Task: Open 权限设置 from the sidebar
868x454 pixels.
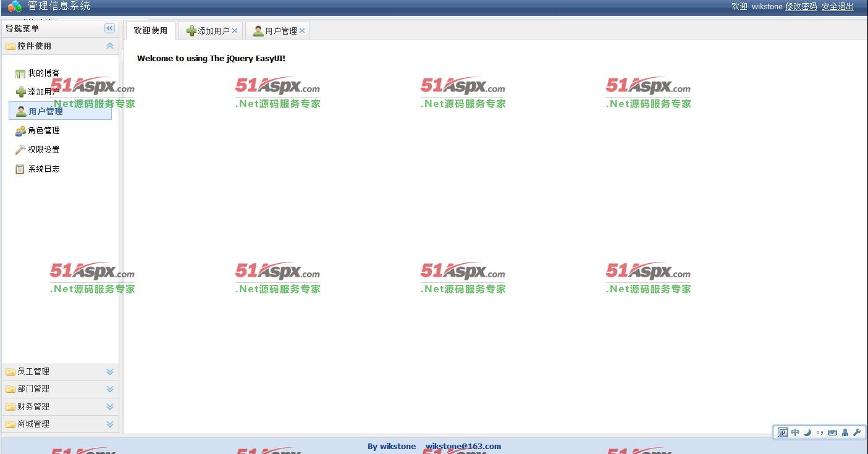Action: (x=44, y=150)
